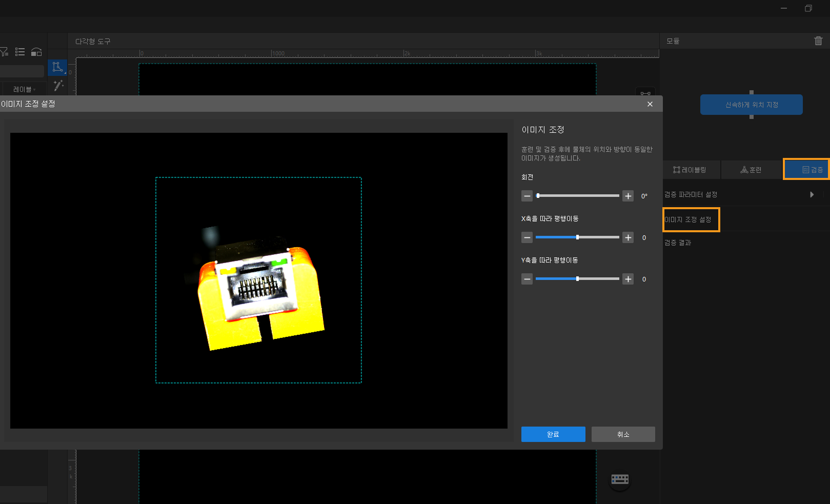Screen dimensions: 830x504
Task: Open the list view icon
Action: 20,52
